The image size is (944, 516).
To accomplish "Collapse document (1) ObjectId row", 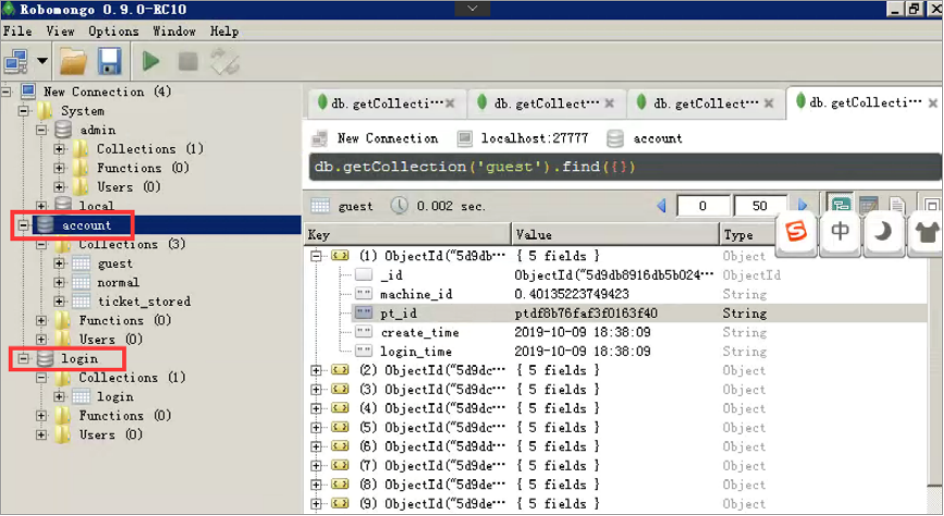I will click(x=316, y=256).
